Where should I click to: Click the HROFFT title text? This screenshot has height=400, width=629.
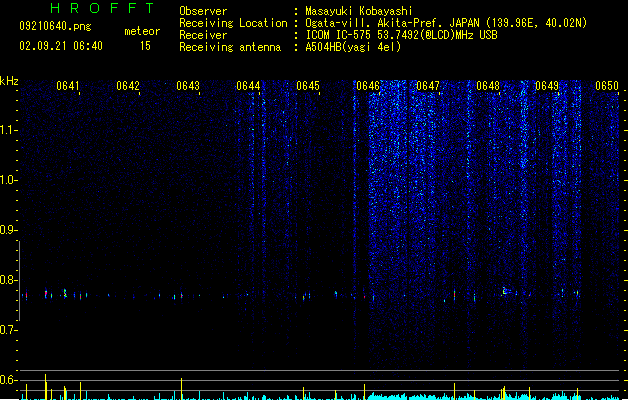[x=102, y=8]
